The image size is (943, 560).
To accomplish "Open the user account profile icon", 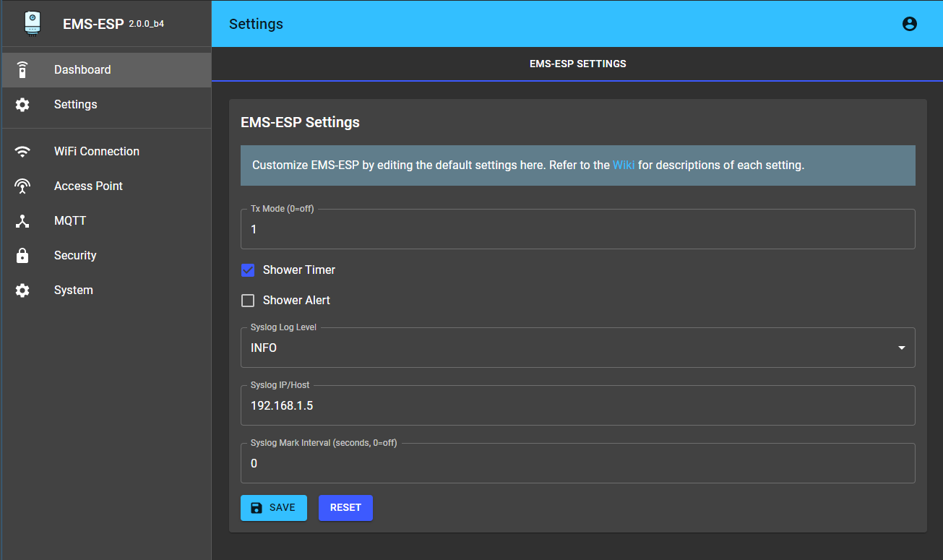I will coord(910,24).
